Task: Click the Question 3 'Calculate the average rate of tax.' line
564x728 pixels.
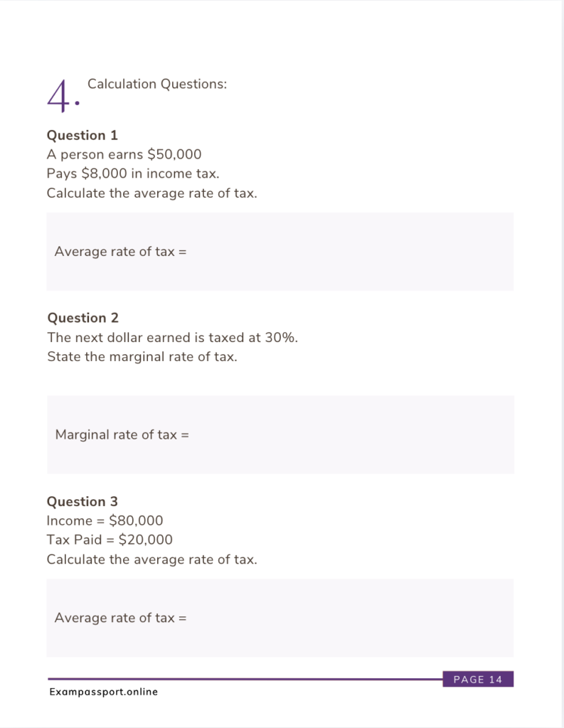Action: [x=152, y=560]
